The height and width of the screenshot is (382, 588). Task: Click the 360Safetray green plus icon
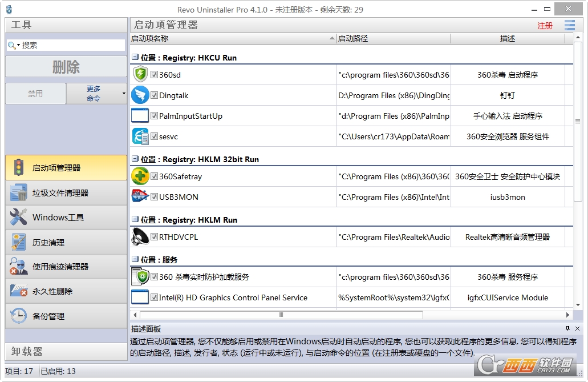pyautogui.click(x=140, y=176)
